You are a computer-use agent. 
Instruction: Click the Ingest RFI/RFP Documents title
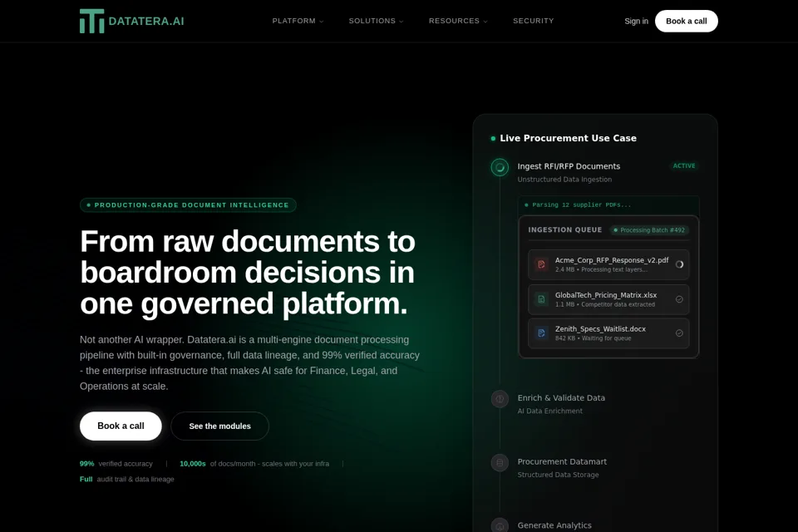click(569, 166)
